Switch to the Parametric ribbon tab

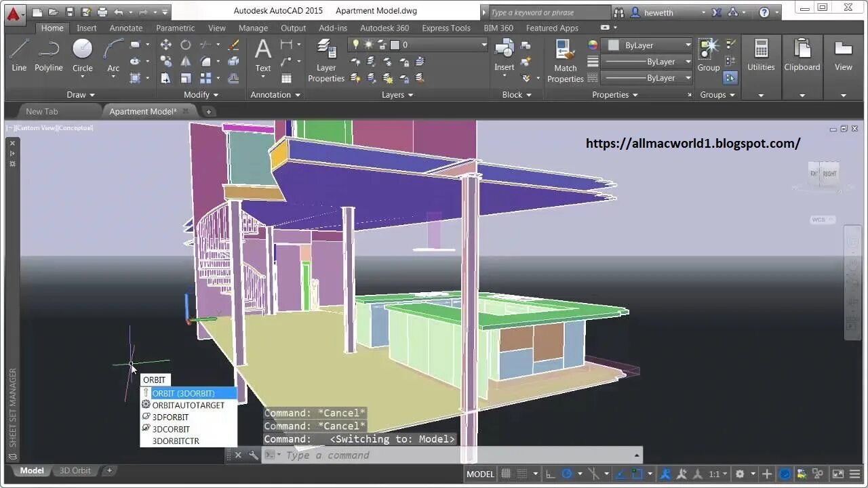click(176, 28)
